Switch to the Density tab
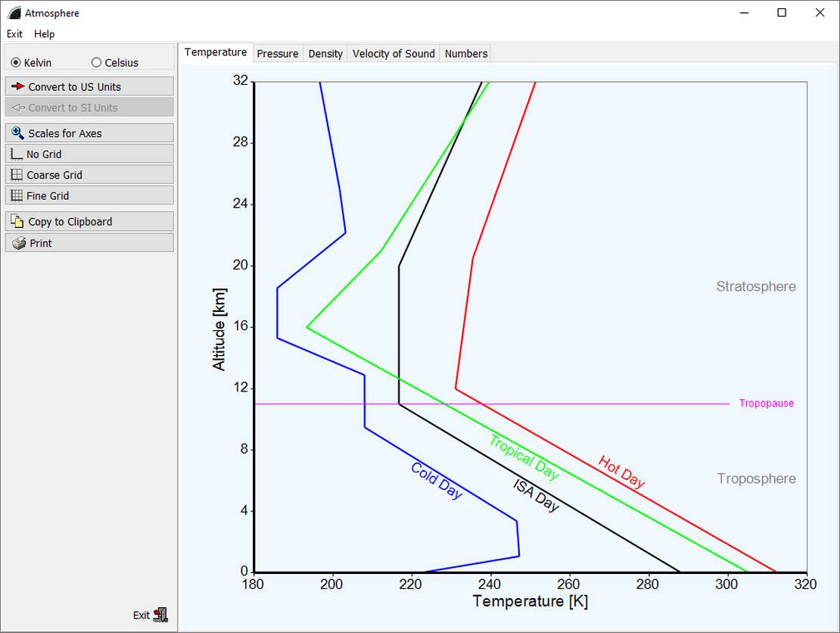The width and height of the screenshot is (840, 633). [325, 54]
